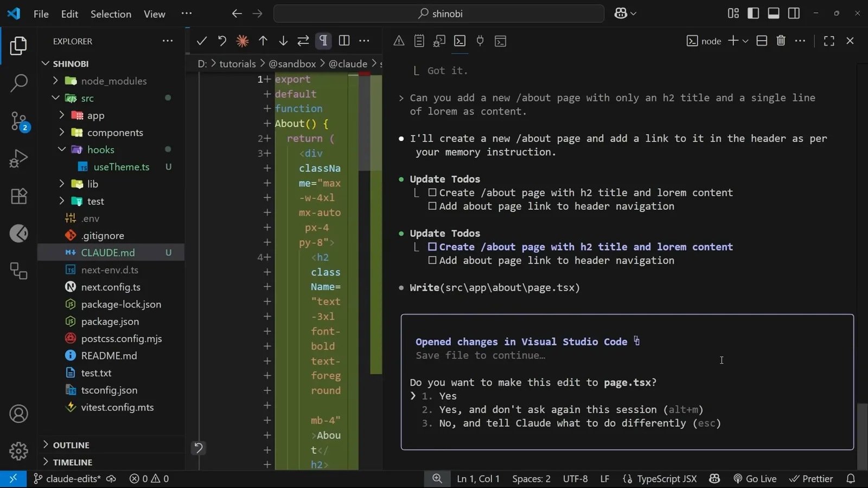Viewport: 868px width, 488px height.
Task: Toggle the secondary side bar layout icon
Action: tap(794, 14)
